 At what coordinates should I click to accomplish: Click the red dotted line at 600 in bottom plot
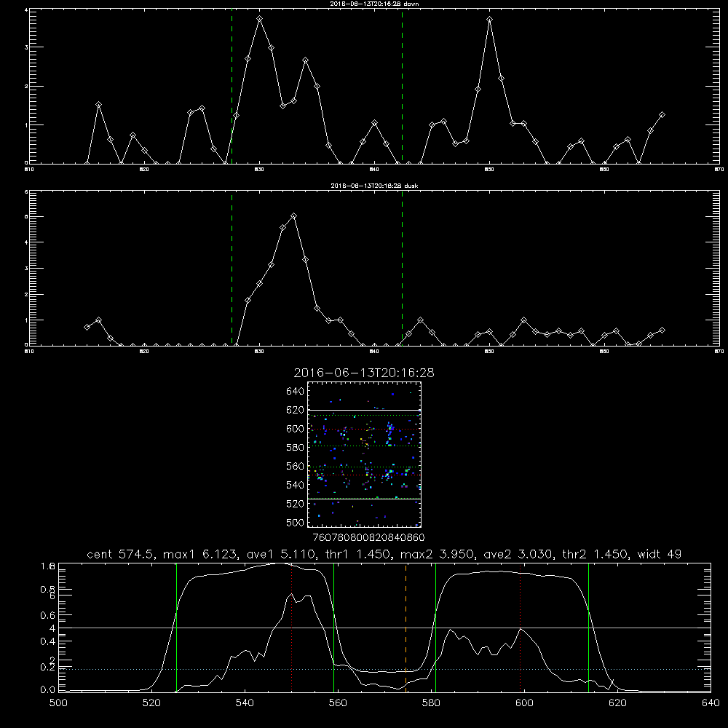(520, 628)
